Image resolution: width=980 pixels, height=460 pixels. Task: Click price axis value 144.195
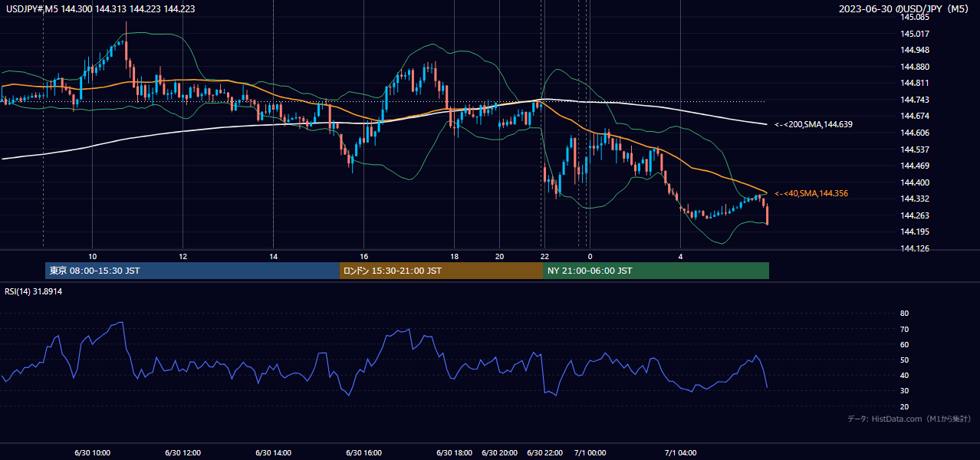point(915,232)
